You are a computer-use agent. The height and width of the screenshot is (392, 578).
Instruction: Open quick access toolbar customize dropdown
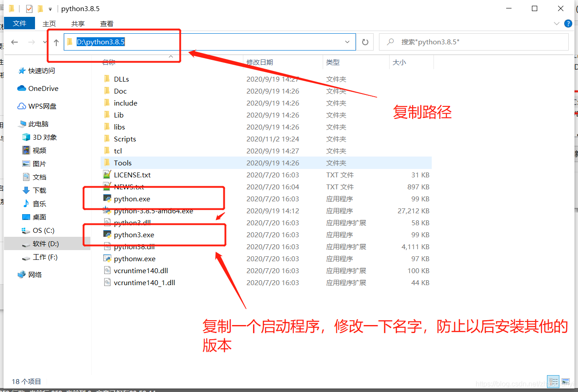tap(51, 9)
